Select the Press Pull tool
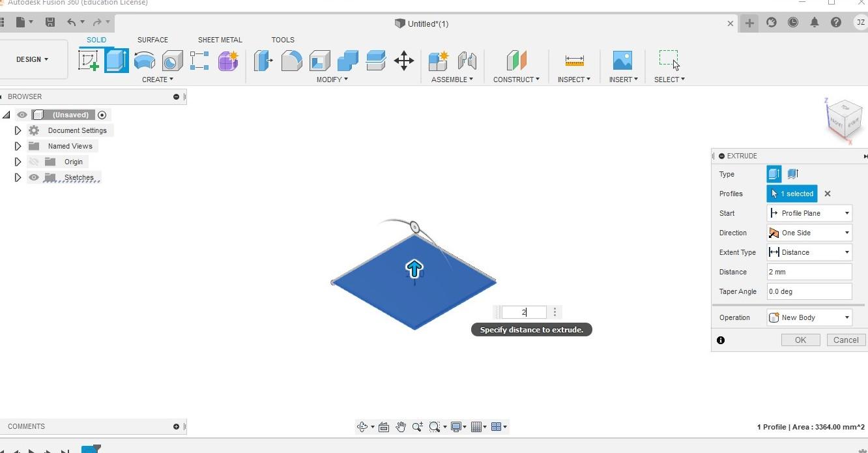Viewport: 868px width, 453px height. pyautogui.click(x=263, y=61)
